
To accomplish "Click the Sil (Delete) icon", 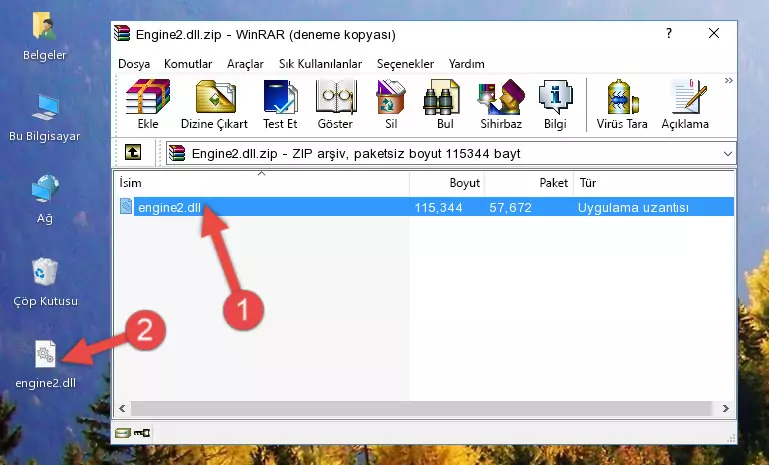I will coord(391,104).
